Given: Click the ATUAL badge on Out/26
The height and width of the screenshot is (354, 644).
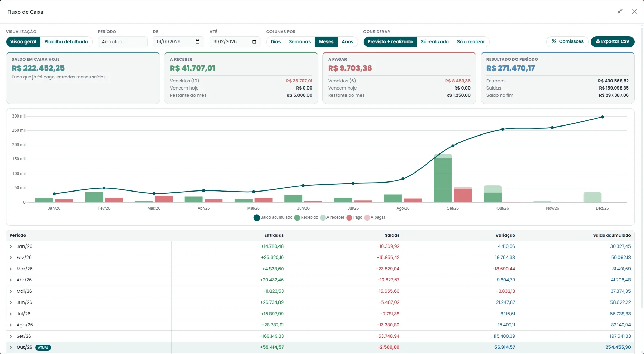Looking at the screenshot, I should point(43,347).
